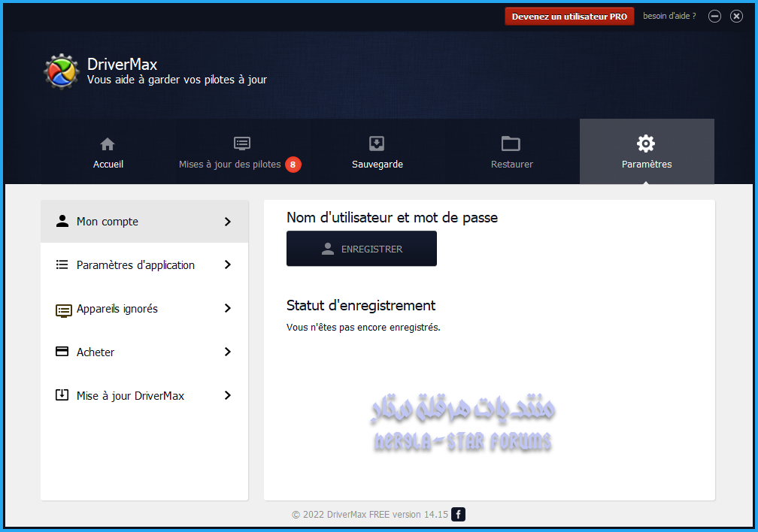This screenshot has width=758, height=532.
Task: Click the DriverMax title text
Action: click(x=123, y=65)
